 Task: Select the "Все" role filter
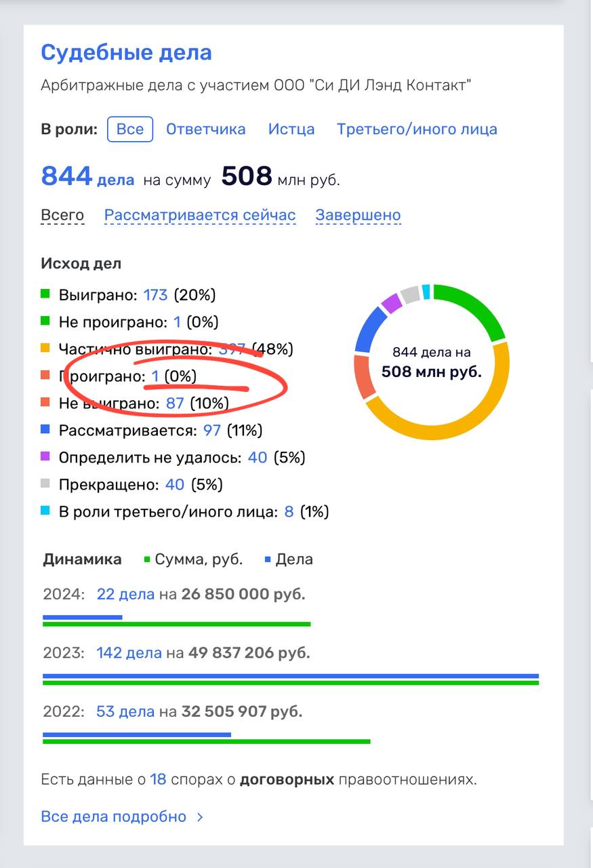(130, 129)
